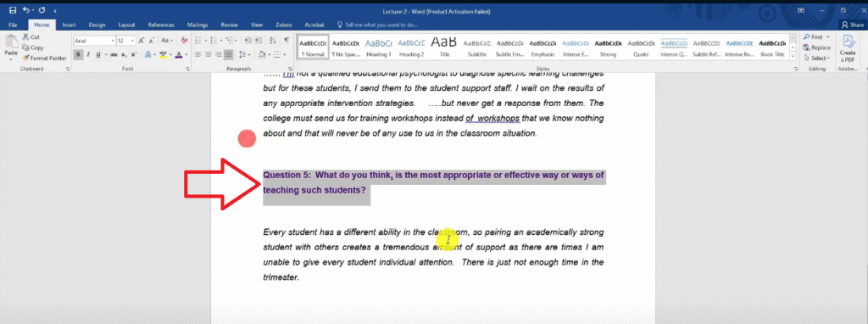Align text right
This screenshot has height=324, width=868.
pyautogui.click(x=220, y=54)
